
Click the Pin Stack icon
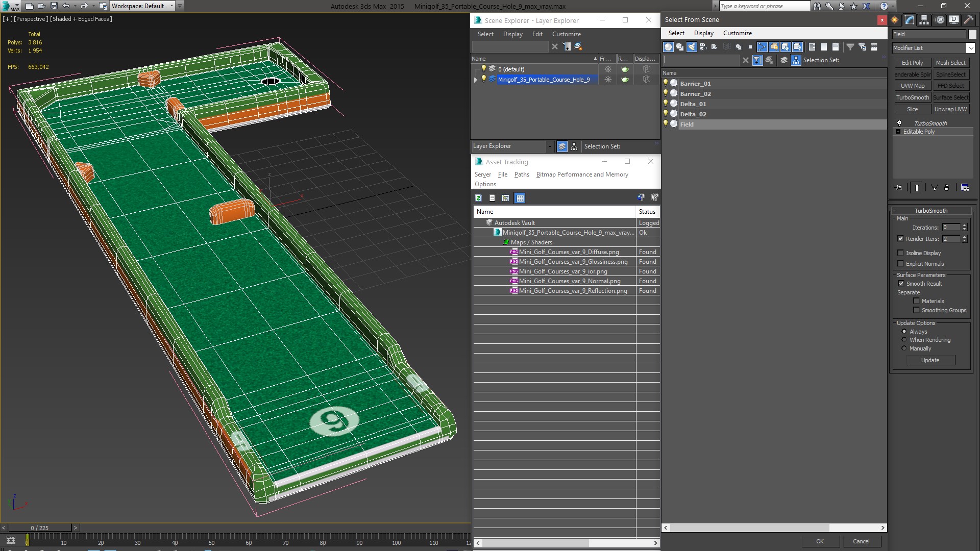(x=899, y=188)
